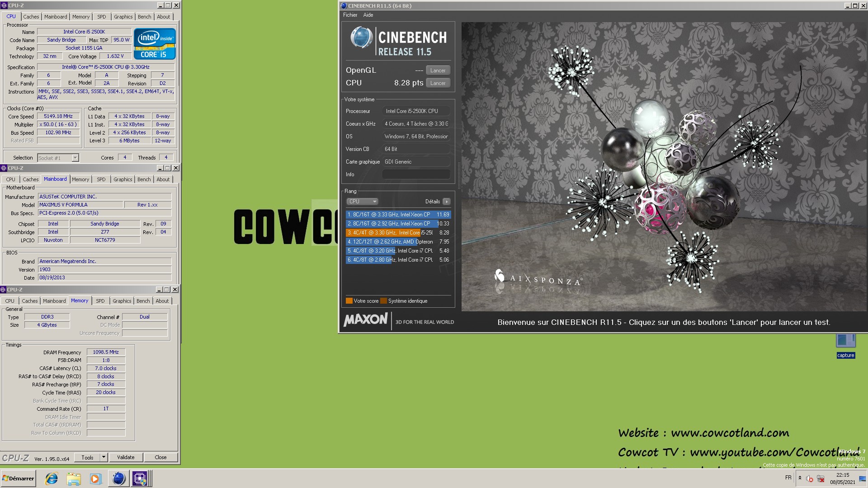The image size is (868, 488).
Task: Select Memory tab in middle CPU-Z window
Action: [80, 179]
